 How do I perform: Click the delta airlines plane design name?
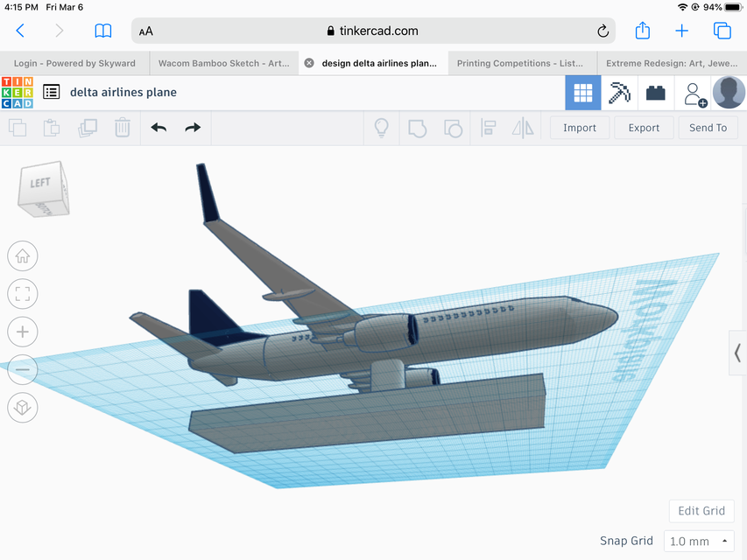[x=123, y=92]
